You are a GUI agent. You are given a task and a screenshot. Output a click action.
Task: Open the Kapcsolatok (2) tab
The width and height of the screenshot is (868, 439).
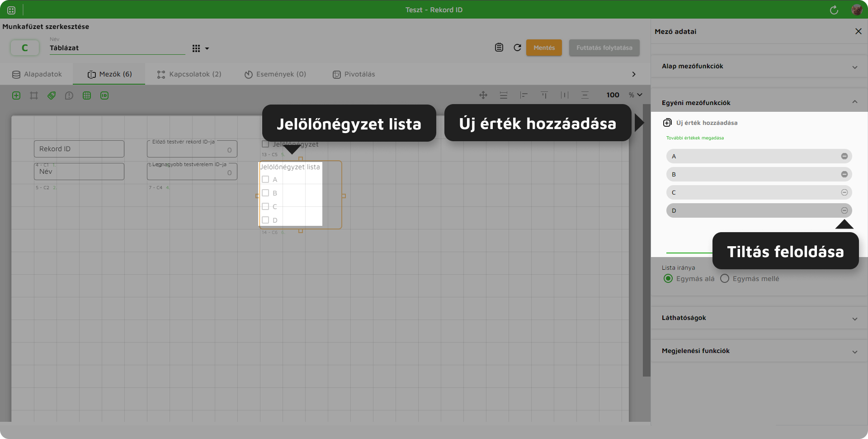click(x=189, y=74)
